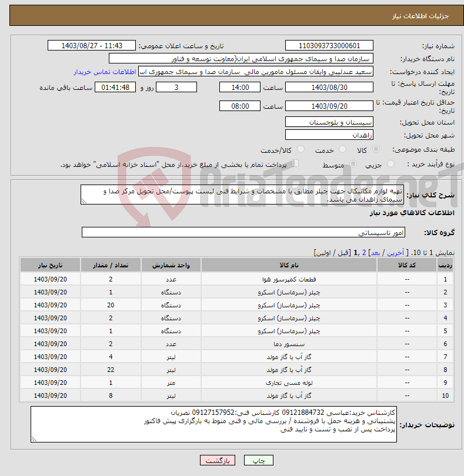Select the جزیی purchase type radio

[390, 164]
